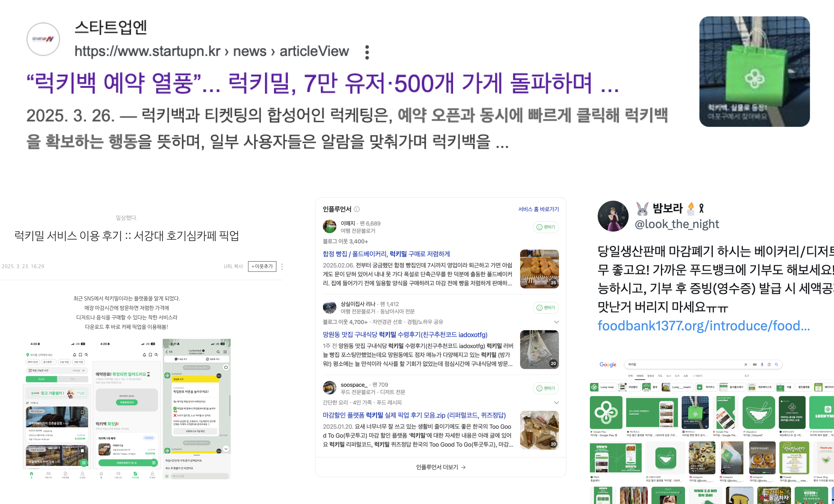
Task: Tap the back arrow in the Luckymeal chat
Action: click(x=167, y=352)
